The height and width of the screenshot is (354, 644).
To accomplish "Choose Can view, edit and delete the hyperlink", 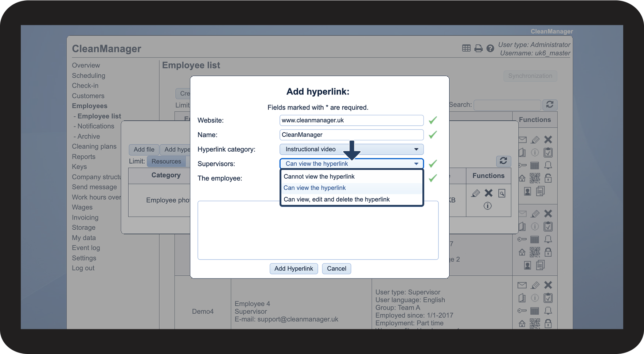I will coord(351,199).
